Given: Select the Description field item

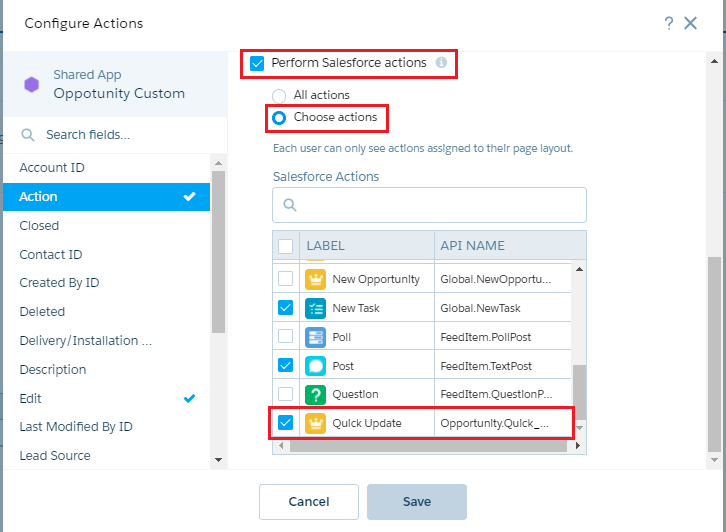Looking at the screenshot, I should pyautogui.click(x=106, y=369).
